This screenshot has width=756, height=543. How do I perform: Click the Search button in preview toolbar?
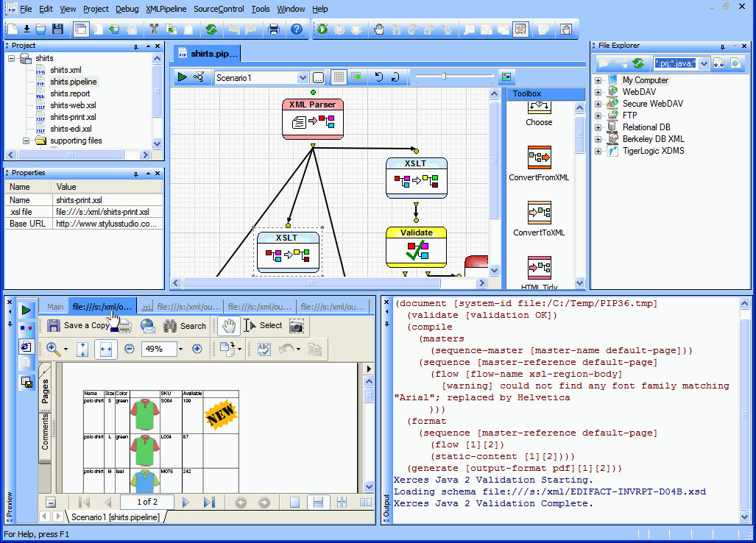click(185, 326)
